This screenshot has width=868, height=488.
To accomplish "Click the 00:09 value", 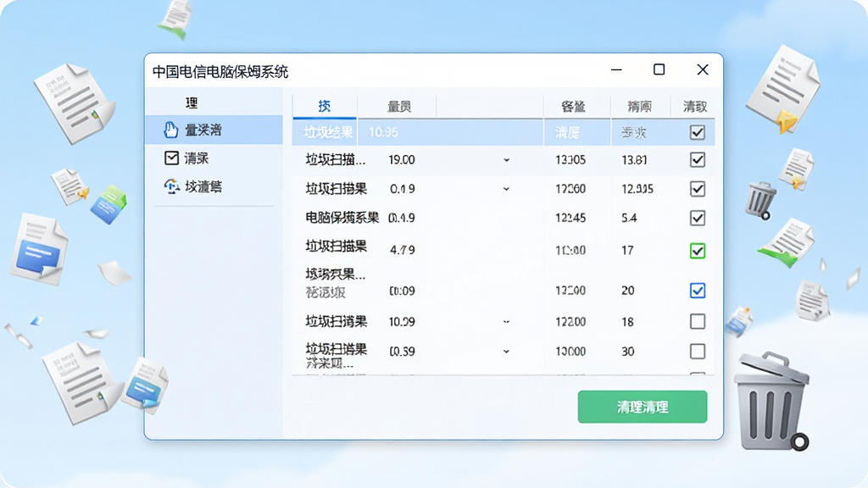I will pos(402,291).
